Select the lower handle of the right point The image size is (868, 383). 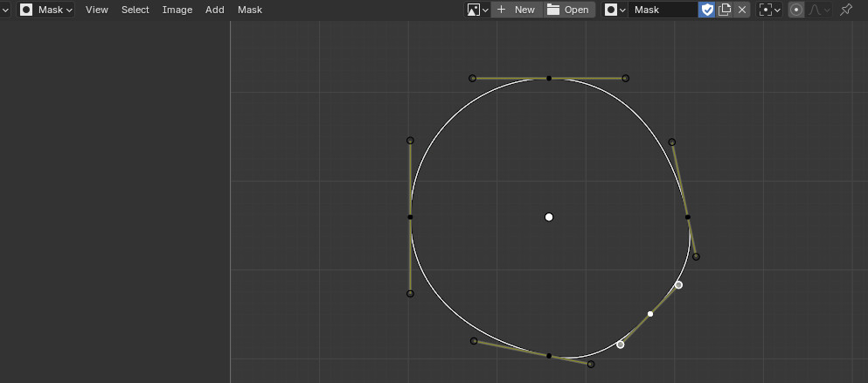(696, 256)
